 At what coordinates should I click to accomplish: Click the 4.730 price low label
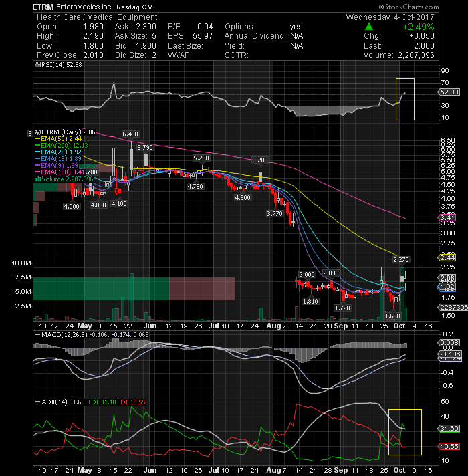pyautogui.click(x=195, y=186)
